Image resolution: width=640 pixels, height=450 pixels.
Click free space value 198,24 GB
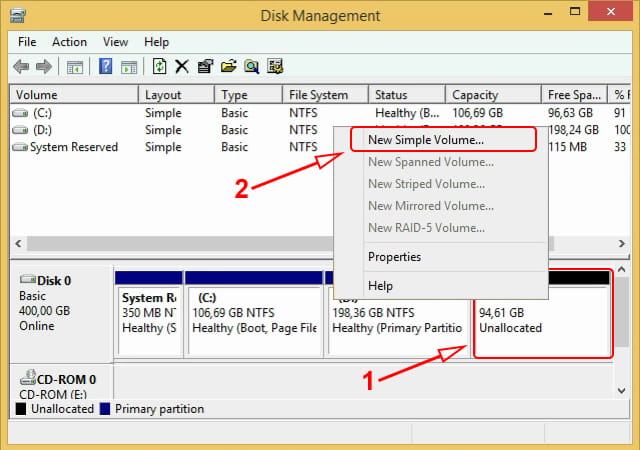click(x=574, y=130)
